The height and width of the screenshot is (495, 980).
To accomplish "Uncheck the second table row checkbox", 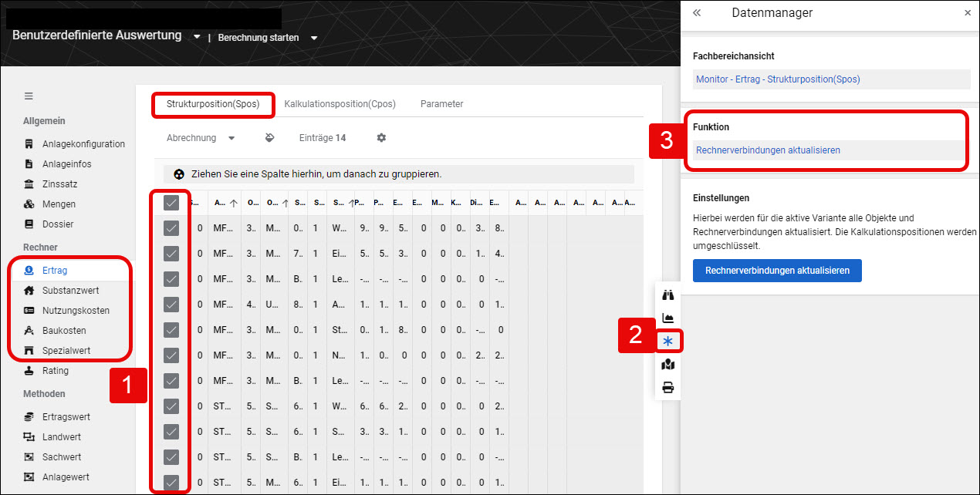I will point(171,254).
